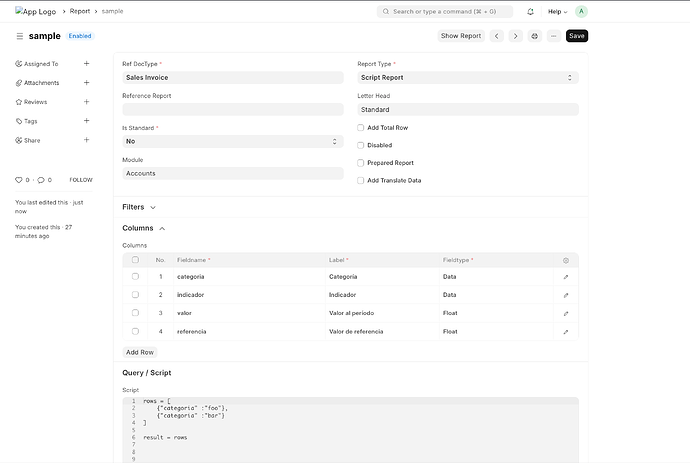The image size is (690, 464).
Task: Print the report via printer icon
Action: tap(534, 36)
